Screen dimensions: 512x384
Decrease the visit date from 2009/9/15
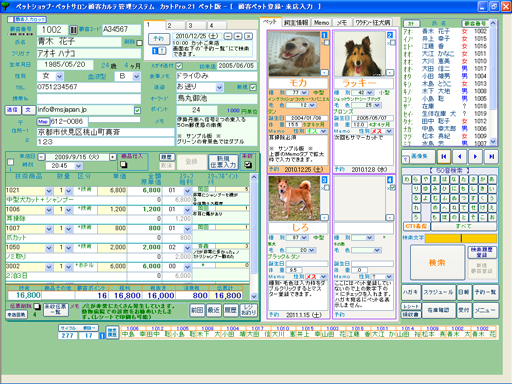click(41, 157)
